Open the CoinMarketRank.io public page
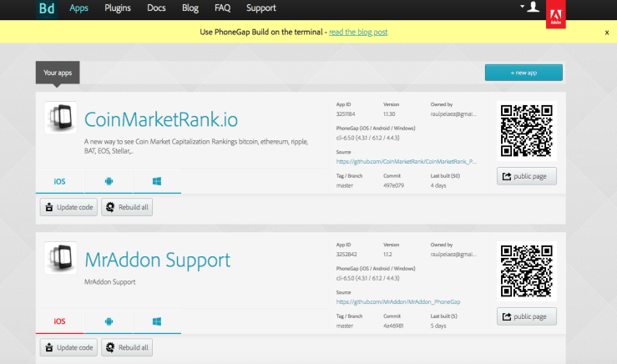Viewport: 617px width, 364px height. pyautogui.click(x=527, y=176)
